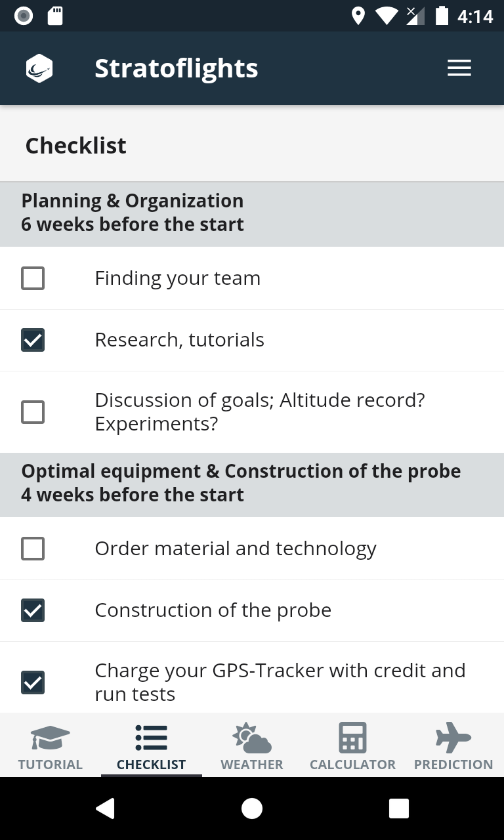Viewport: 504px width, 840px height.
Task: Tap the Checklist list icon
Action: (x=151, y=738)
